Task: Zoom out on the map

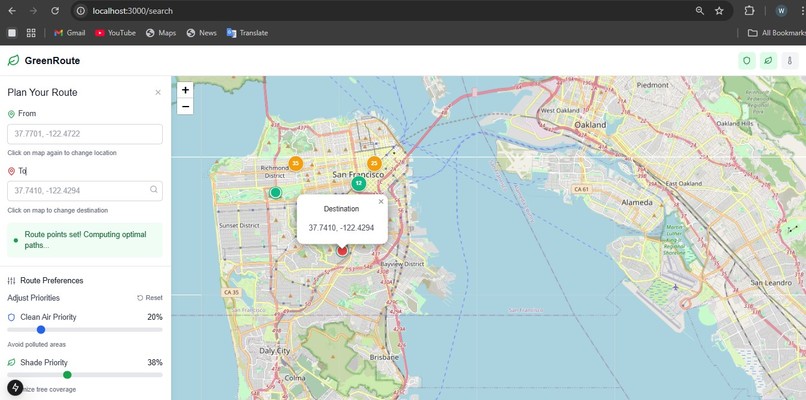Action: 185,106
